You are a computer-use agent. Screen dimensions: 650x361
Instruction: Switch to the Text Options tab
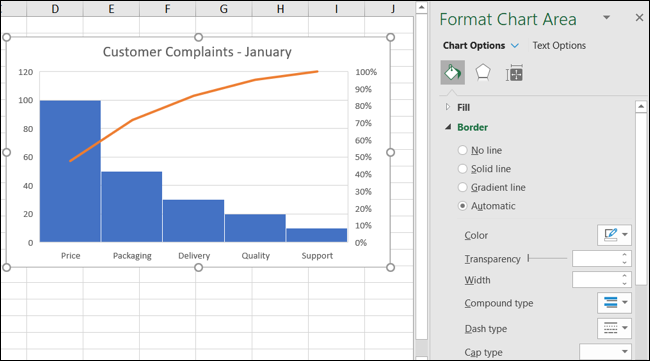pos(559,46)
